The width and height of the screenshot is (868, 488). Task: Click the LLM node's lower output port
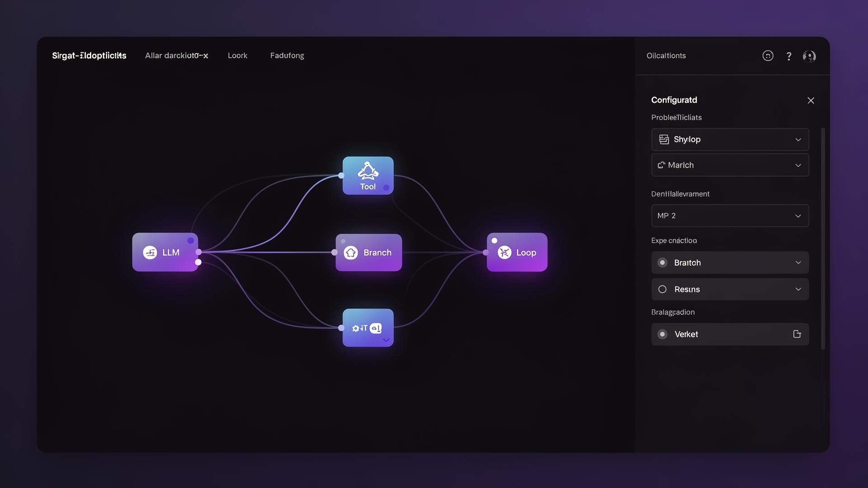tap(198, 262)
